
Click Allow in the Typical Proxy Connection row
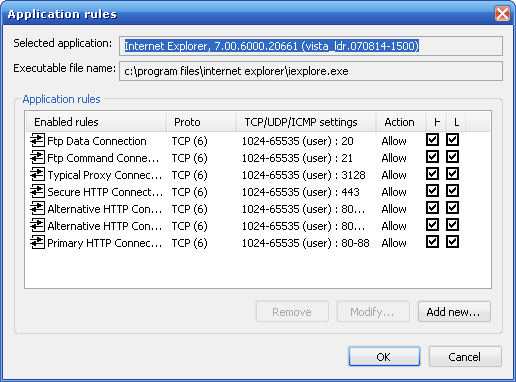coord(394,175)
